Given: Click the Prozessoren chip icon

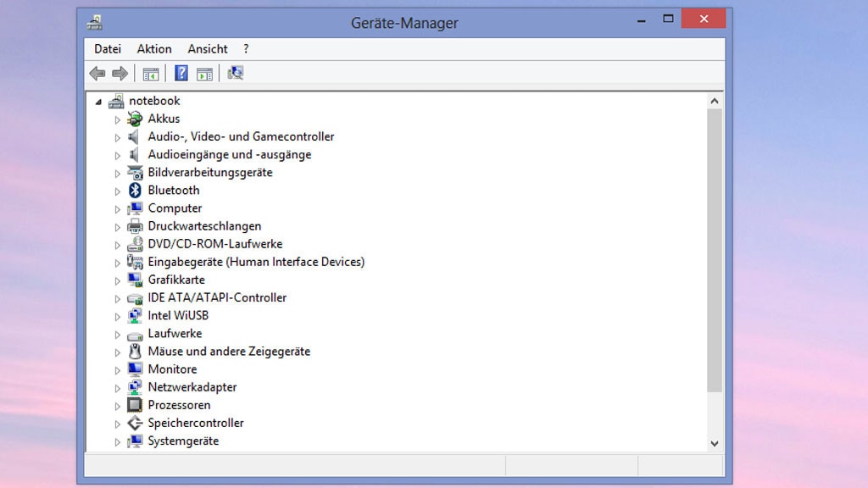Looking at the screenshot, I should 134,405.
